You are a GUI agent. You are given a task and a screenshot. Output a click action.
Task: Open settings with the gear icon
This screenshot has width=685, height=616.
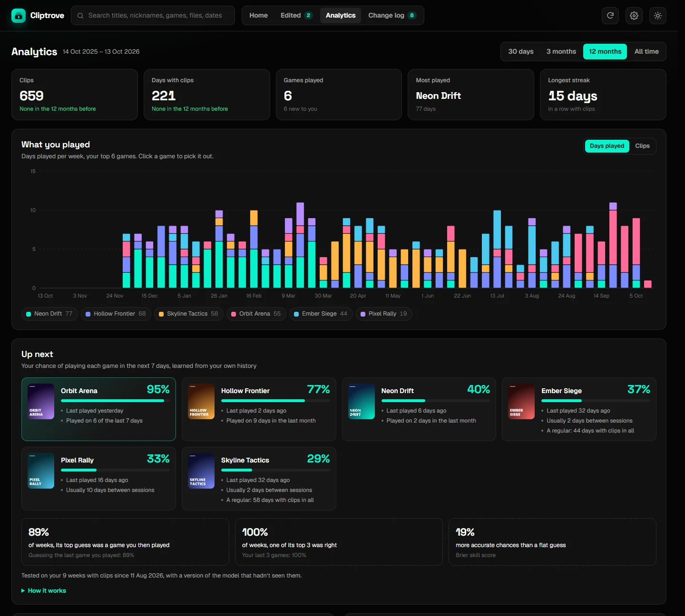pyautogui.click(x=634, y=16)
